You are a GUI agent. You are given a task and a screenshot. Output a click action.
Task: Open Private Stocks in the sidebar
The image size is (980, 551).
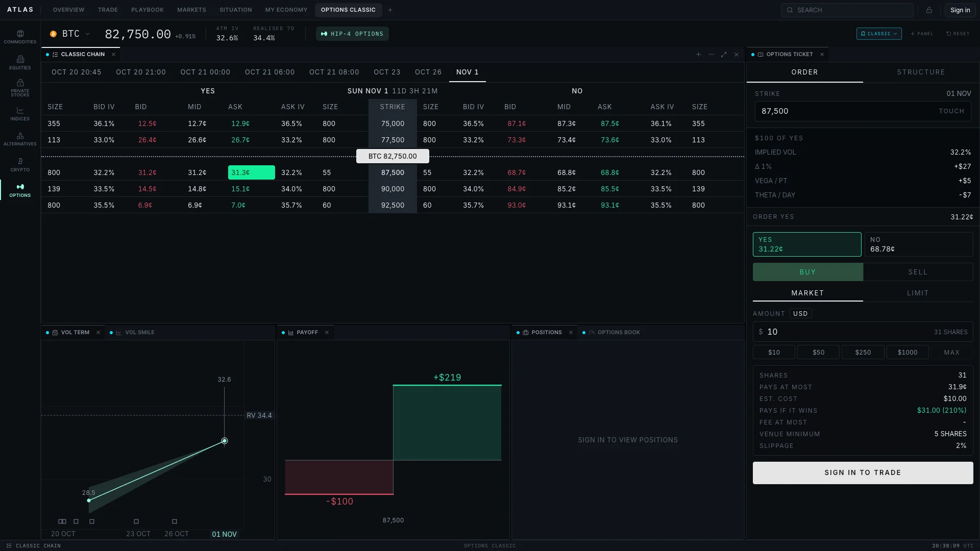tap(20, 88)
